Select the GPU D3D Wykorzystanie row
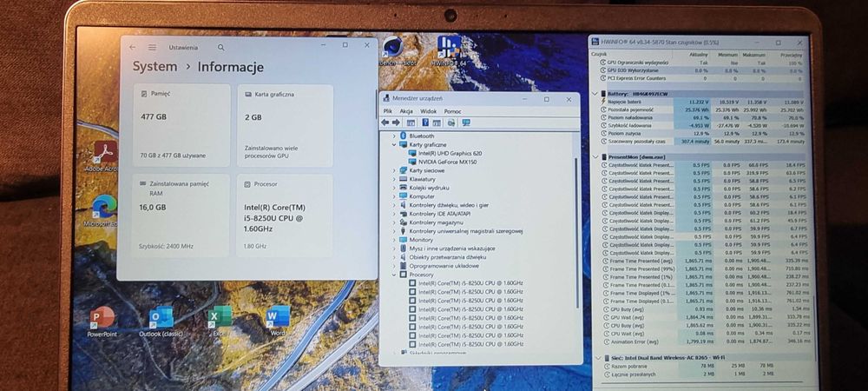 pos(701,70)
